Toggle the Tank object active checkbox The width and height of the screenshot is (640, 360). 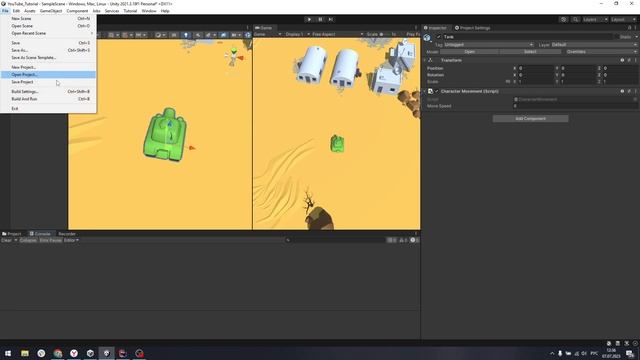click(x=439, y=37)
